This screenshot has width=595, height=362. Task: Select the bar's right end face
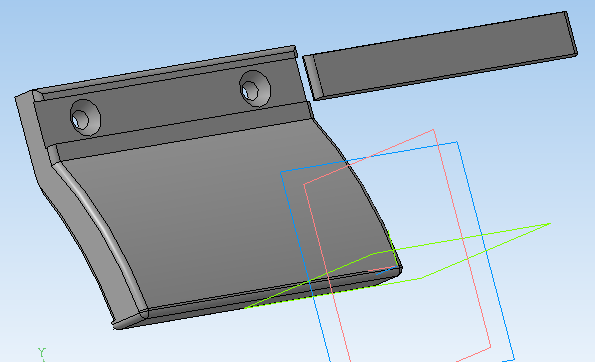click(571, 33)
